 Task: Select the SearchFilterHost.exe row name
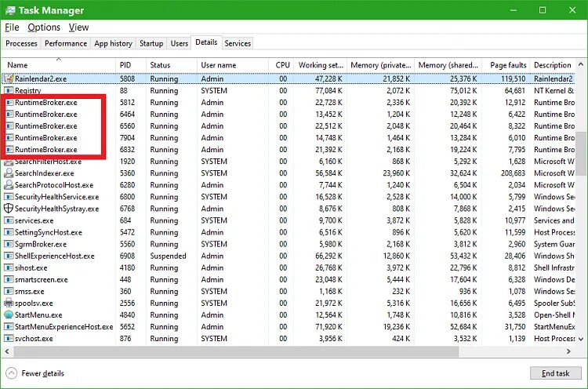pyautogui.click(x=48, y=162)
